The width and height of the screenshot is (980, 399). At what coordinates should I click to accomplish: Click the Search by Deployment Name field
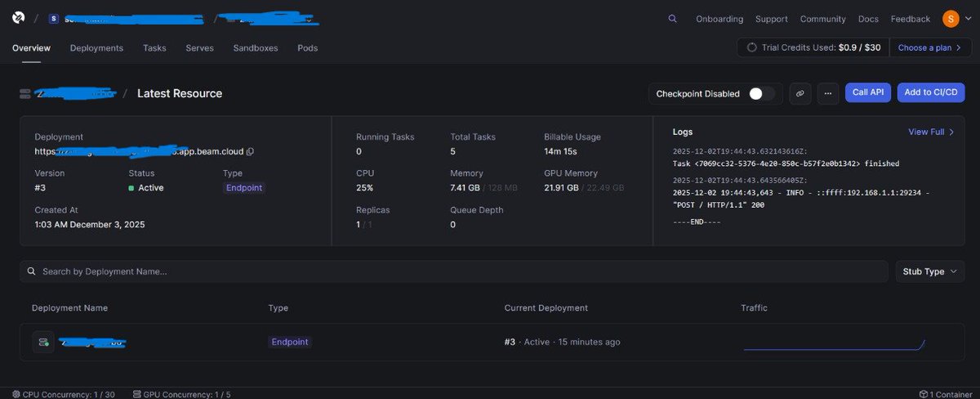coord(453,271)
